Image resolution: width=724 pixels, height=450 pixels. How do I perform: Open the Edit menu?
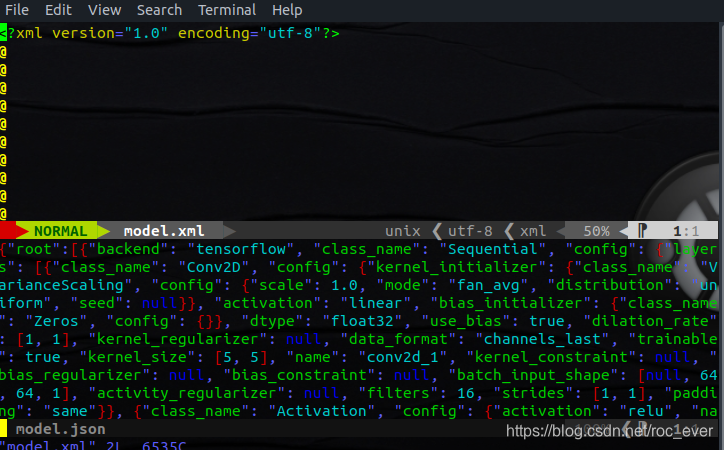coord(58,10)
